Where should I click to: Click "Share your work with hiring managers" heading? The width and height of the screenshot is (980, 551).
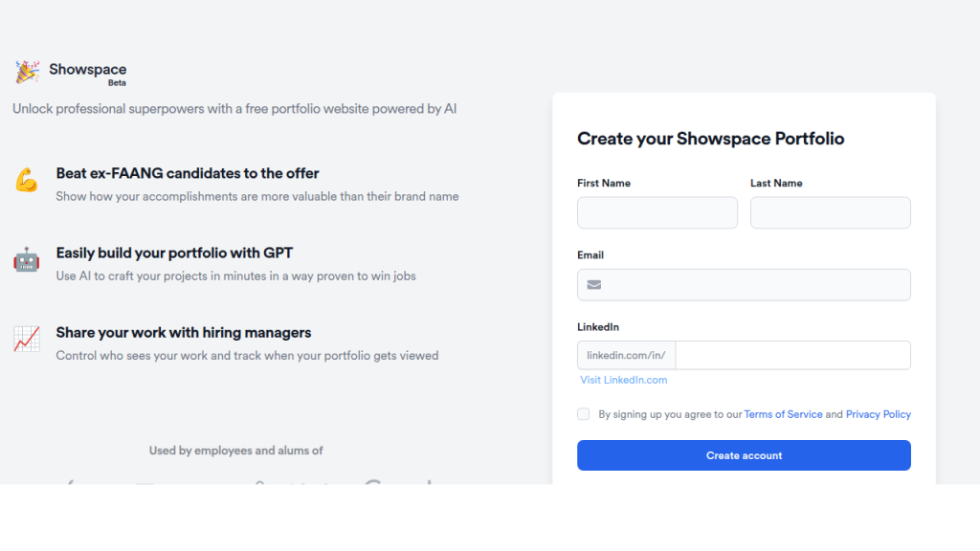coord(184,332)
